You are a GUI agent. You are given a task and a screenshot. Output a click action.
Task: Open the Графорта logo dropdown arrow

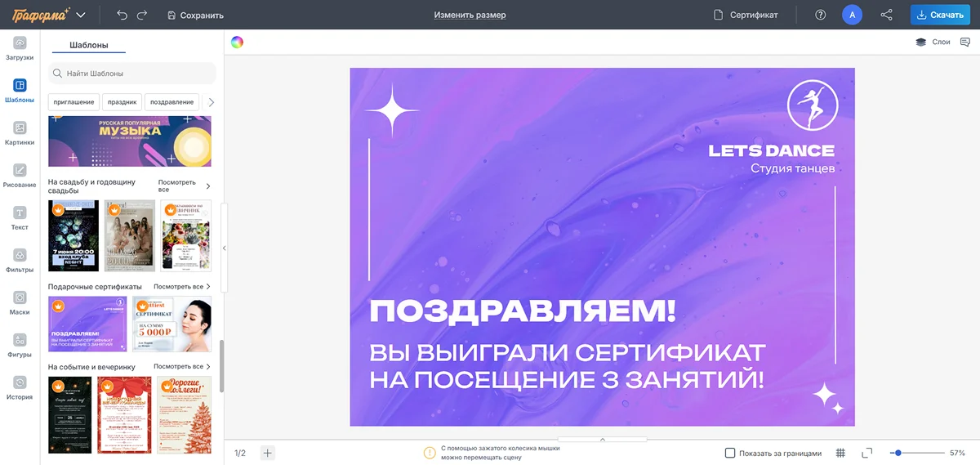click(x=80, y=15)
